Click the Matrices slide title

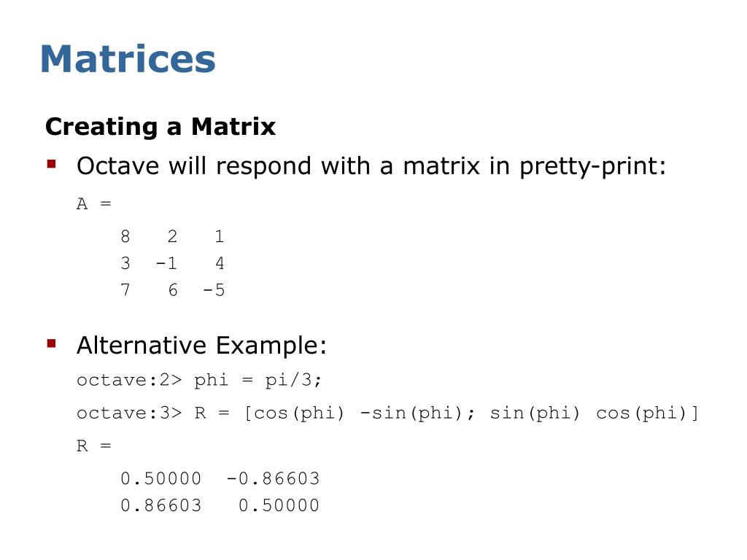[x=128, y=59]
